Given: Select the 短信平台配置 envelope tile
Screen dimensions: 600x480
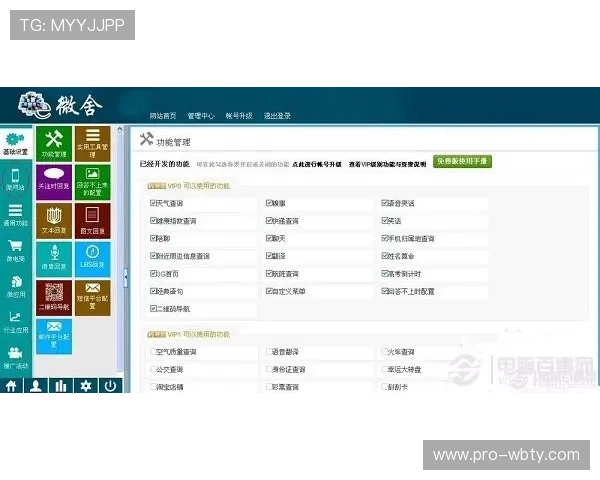Looking at the screenshot, I should [x=93, y=298].
